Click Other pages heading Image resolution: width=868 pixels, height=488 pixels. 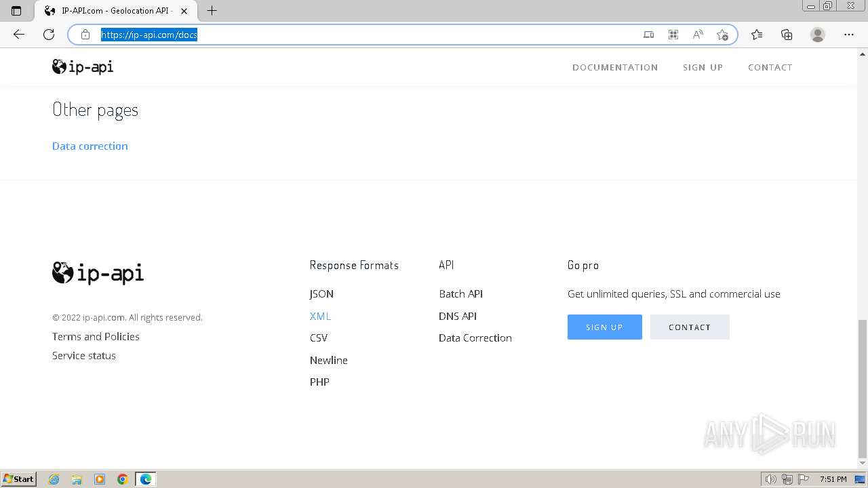(x=95, y=110)
